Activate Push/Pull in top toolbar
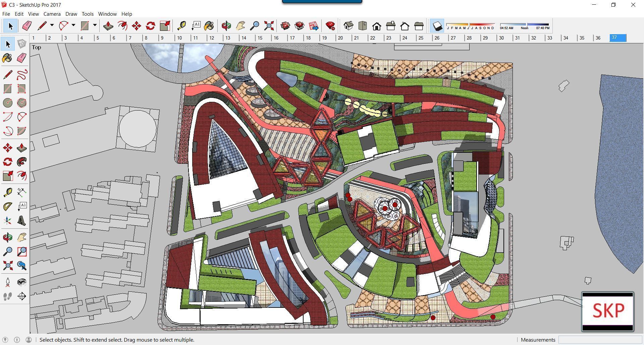 pos(108,26)
